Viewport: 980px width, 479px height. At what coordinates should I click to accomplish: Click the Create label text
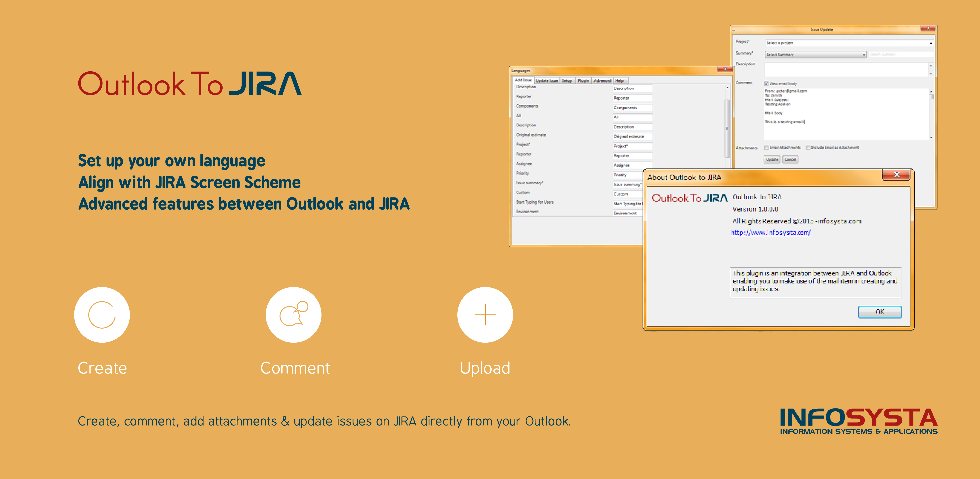pos(102,368)
